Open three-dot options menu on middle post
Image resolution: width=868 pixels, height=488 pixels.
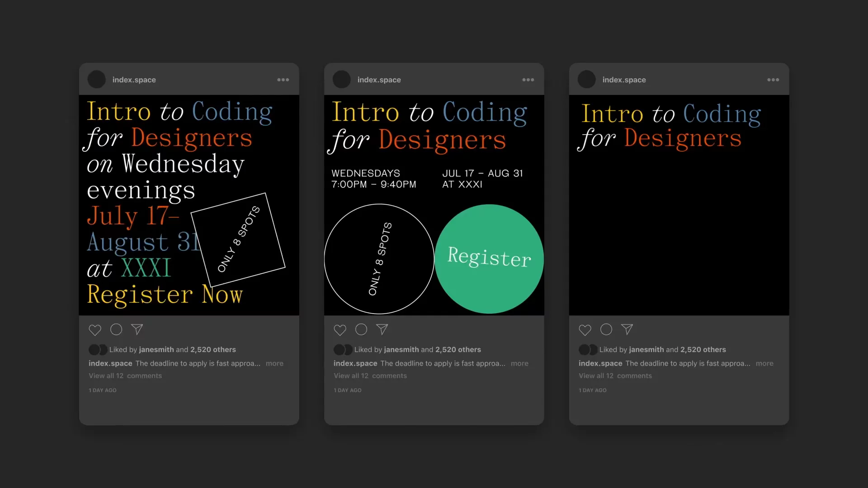528,80
